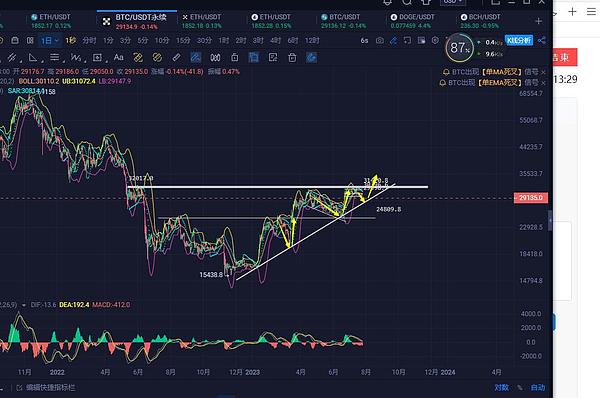Open notifications bell in title bar
The image size is (600, 398).
387,2
